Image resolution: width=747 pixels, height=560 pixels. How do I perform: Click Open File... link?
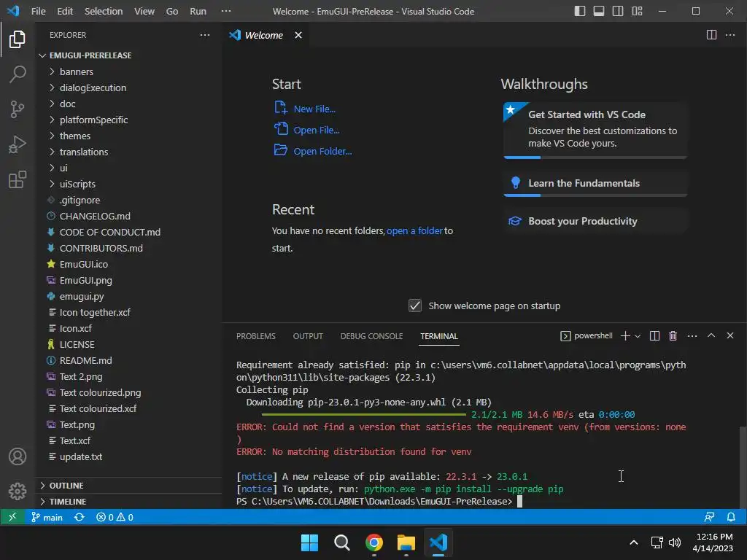pyautogui.click(x=317, y=130)
